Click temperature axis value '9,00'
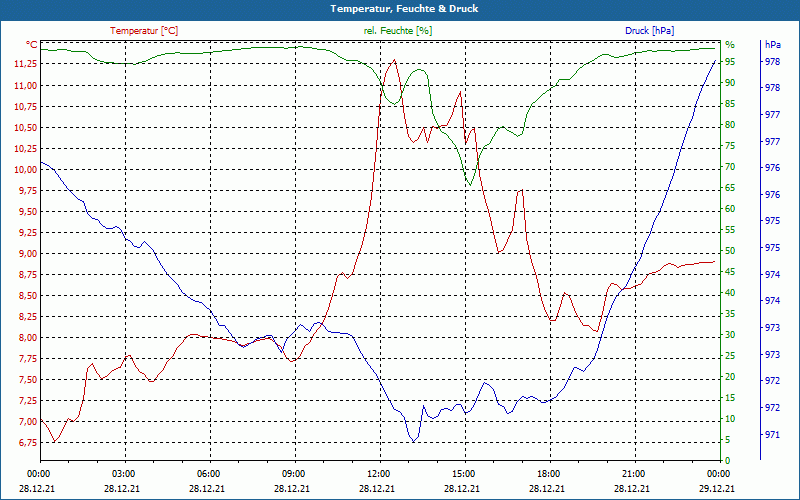The width and height of the screenshot is (800, 500). pos(28,254)
